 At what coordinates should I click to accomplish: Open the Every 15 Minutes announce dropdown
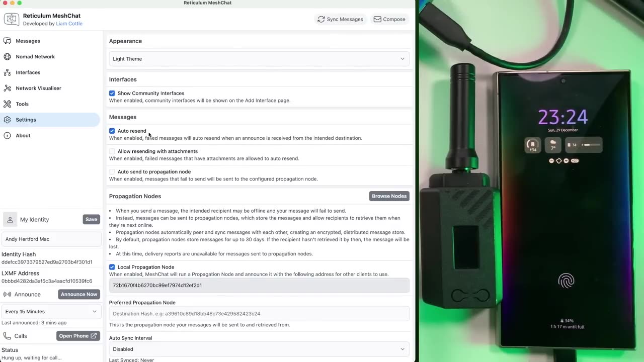tap(50, 312)
